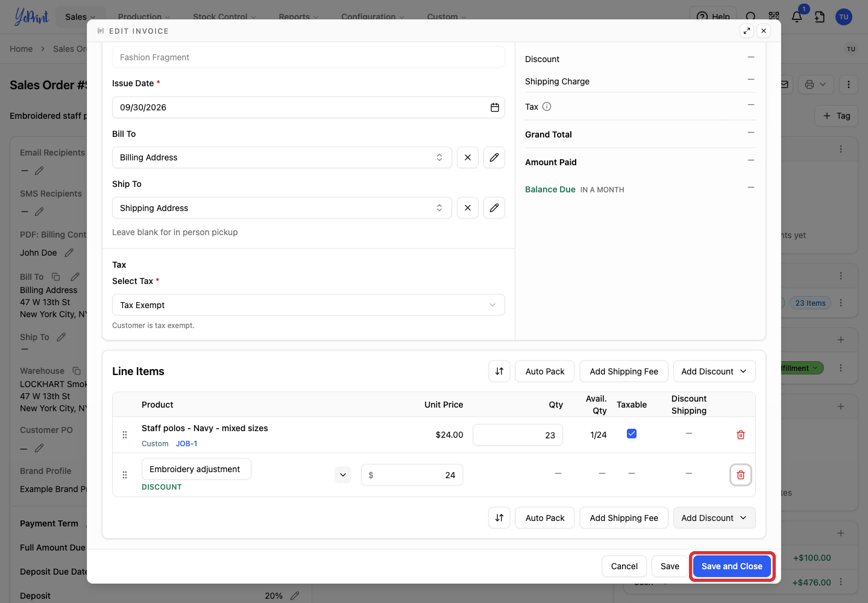The image size is (868, 603).
Task: Open the Add Discount dropdown below the table
Action: (714, 518)
